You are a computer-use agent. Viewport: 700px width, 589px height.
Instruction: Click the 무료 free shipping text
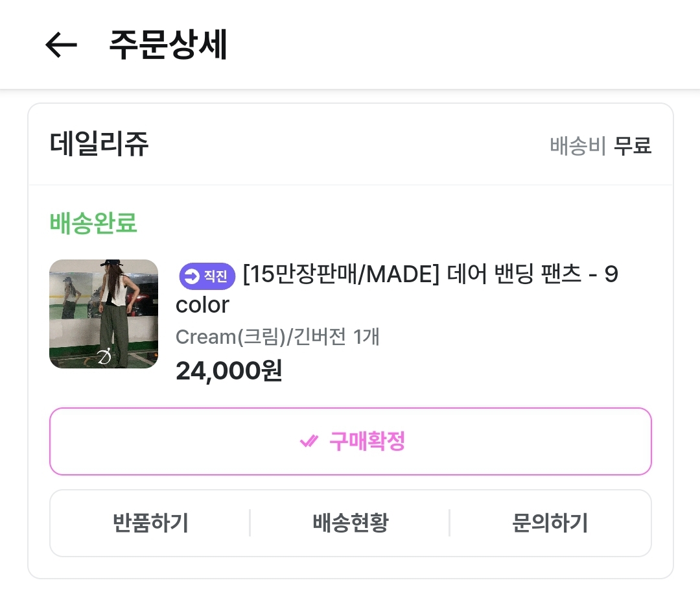coord(633,145)
